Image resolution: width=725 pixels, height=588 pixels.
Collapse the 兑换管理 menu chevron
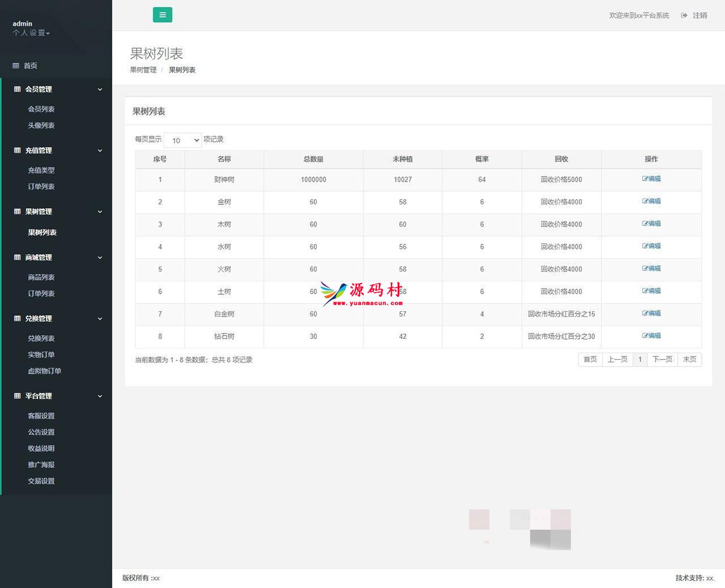[100, 319]
